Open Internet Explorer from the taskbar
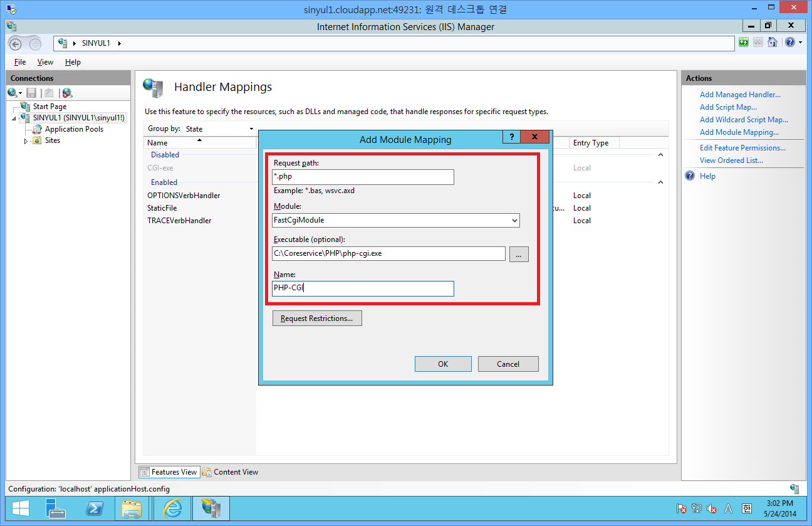Viewport: 812px width, 526px height. [x=172, y=508]
